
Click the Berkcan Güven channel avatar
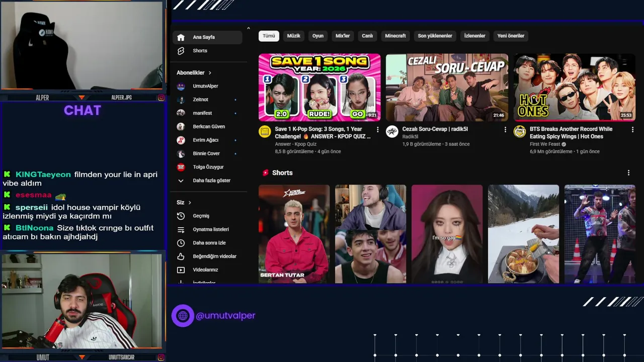(181, 127)
